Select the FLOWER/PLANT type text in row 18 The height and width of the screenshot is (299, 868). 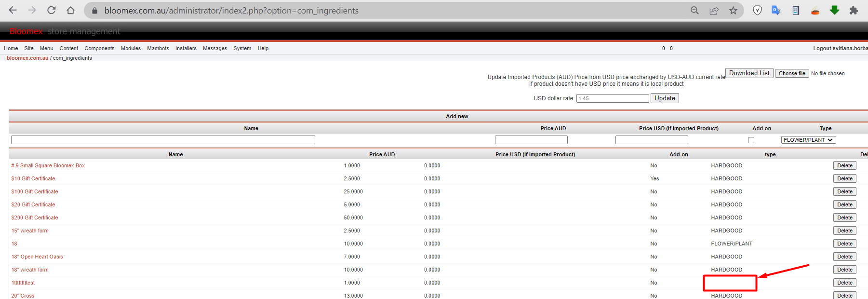click(x=732, y=244)
